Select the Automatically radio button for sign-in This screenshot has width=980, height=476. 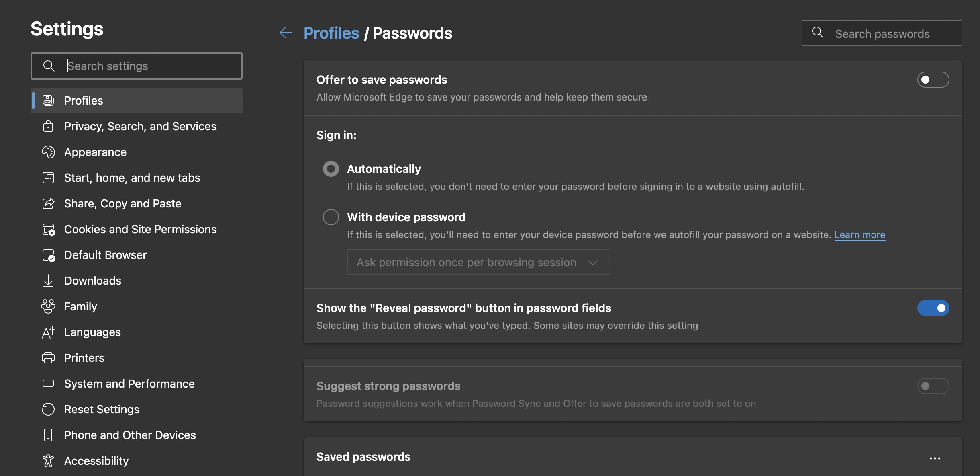pyautogui.click(x=331, y=168)
